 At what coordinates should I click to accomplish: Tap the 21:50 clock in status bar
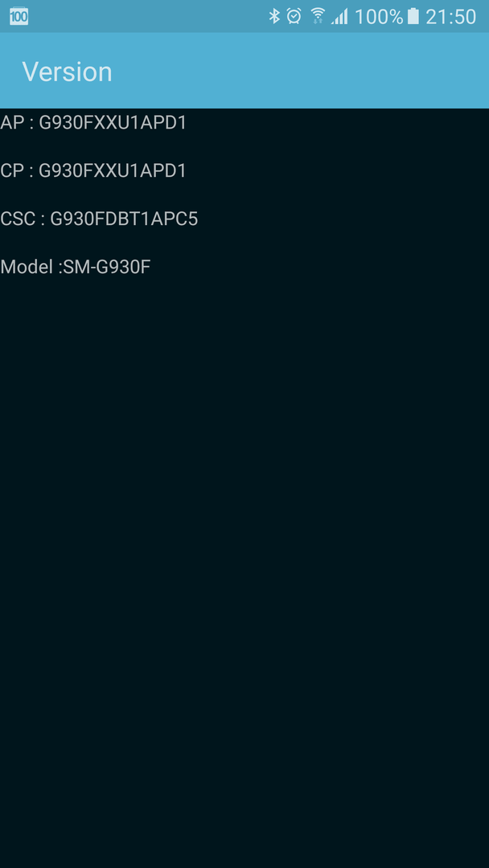click(x=450, y=17)
